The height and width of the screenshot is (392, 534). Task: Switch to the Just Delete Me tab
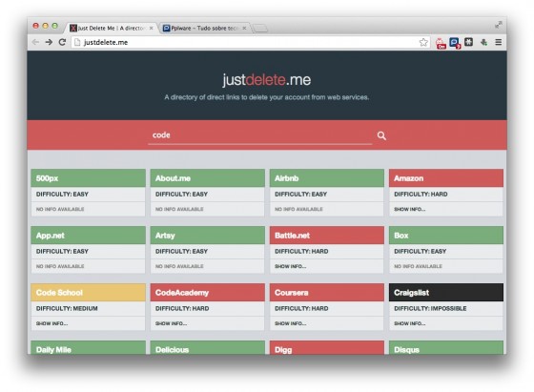coord(111,28)
